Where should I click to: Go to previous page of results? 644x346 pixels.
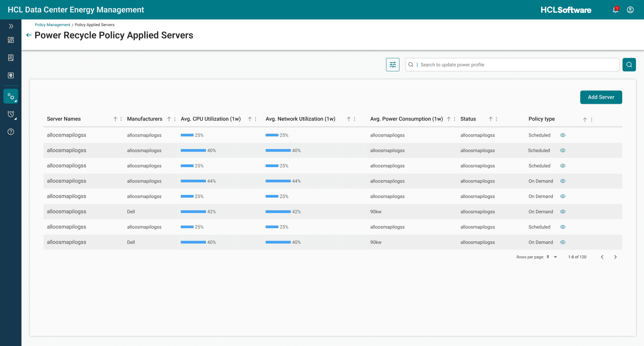coord(602,257)
